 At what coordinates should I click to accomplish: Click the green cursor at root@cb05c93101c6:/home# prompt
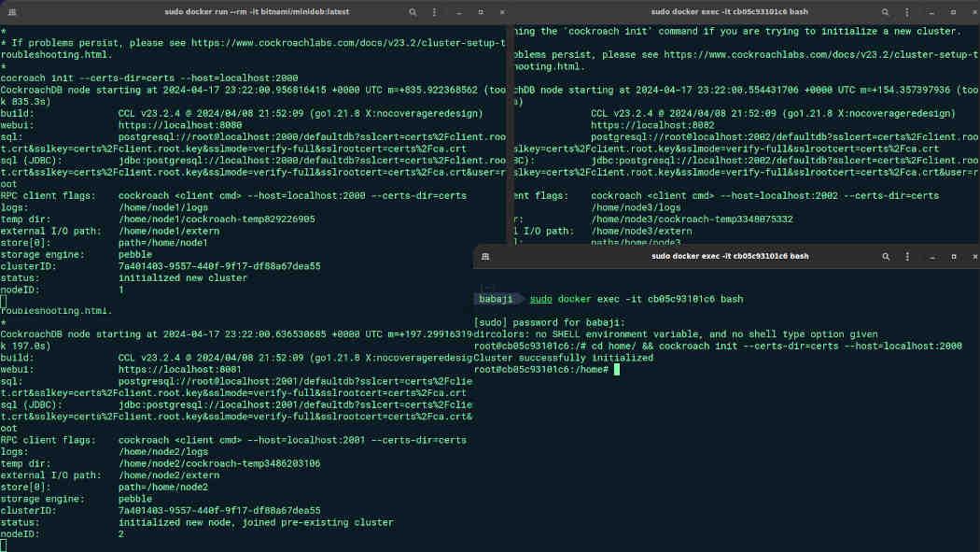pos(617,370)
